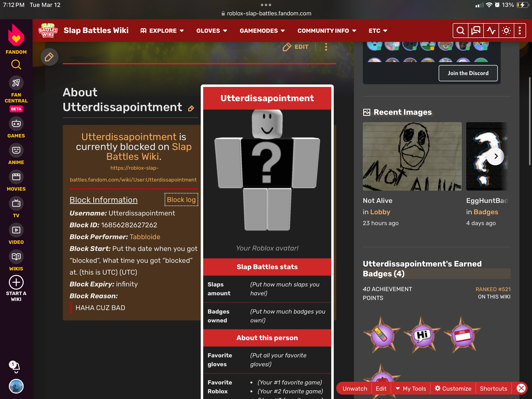Screen dimensions: 532x399
Task: Click the Not Alive image thumbnail
Action: (412, 156)
